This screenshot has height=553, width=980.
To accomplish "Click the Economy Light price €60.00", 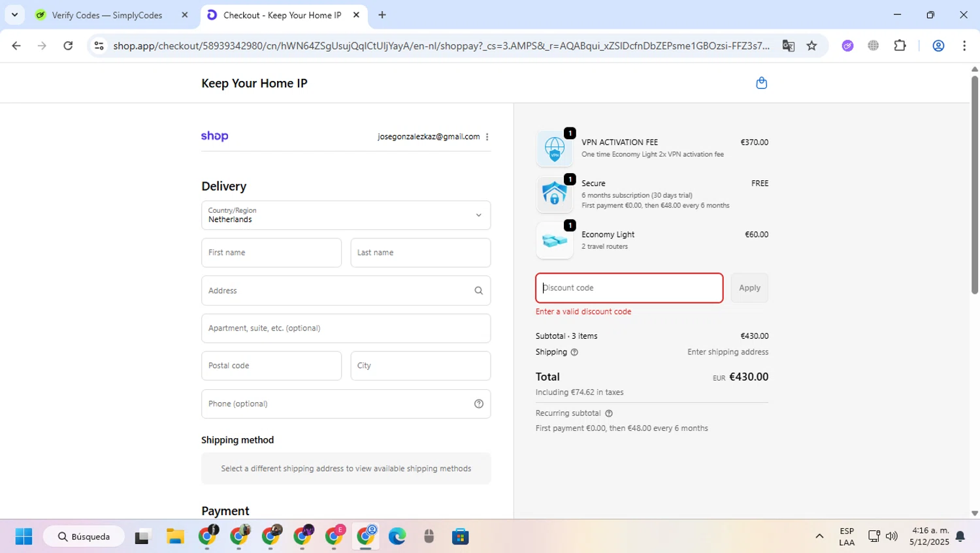I will (x=757, y=234).
